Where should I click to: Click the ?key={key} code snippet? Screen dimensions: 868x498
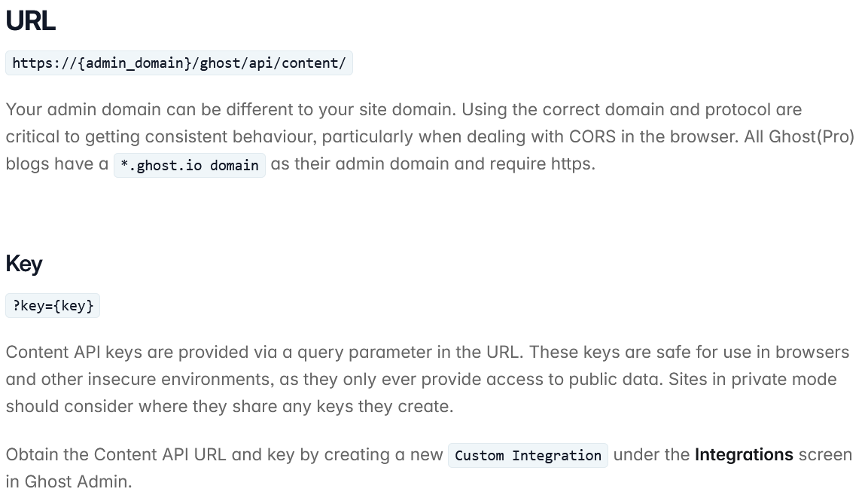53,306
